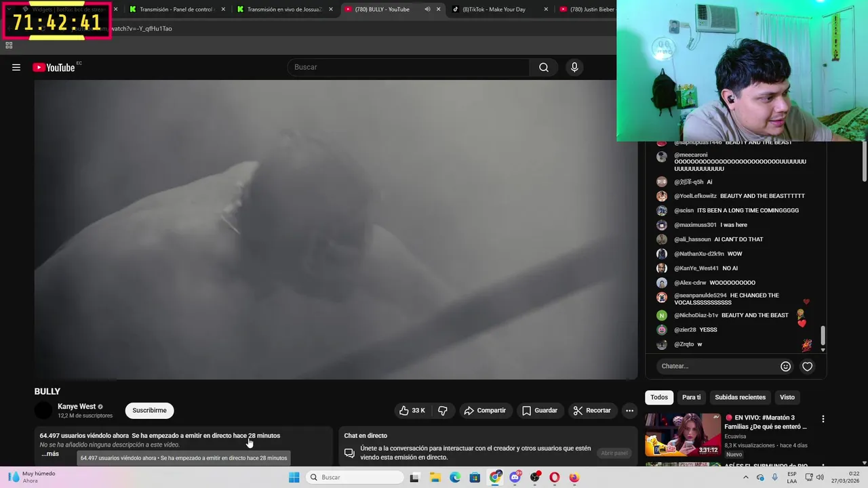Image resolution: width=868 pixels, height=488 pixels.
Task: Open the EN VIVO Maratón video title
Action: [x=766, y=422]
